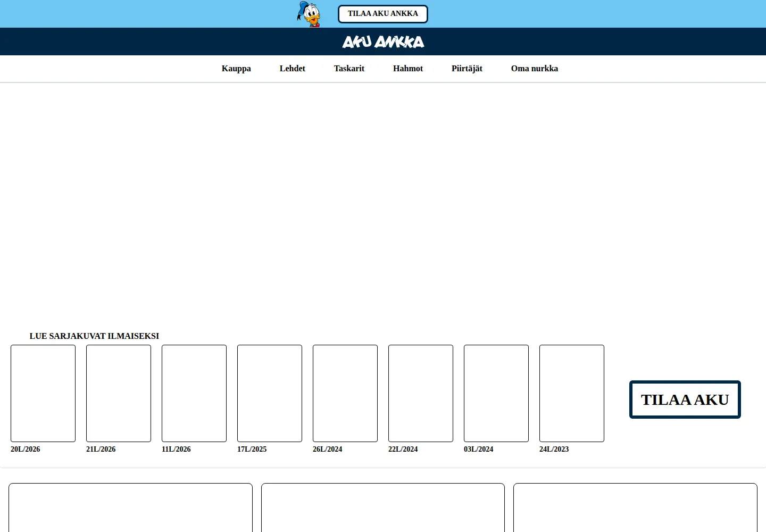Click the LUE SARJAKUVAT ILMAISEKSI heading
Image resolution: width=766 pixels, height=532 pixels.
(94, 336)
